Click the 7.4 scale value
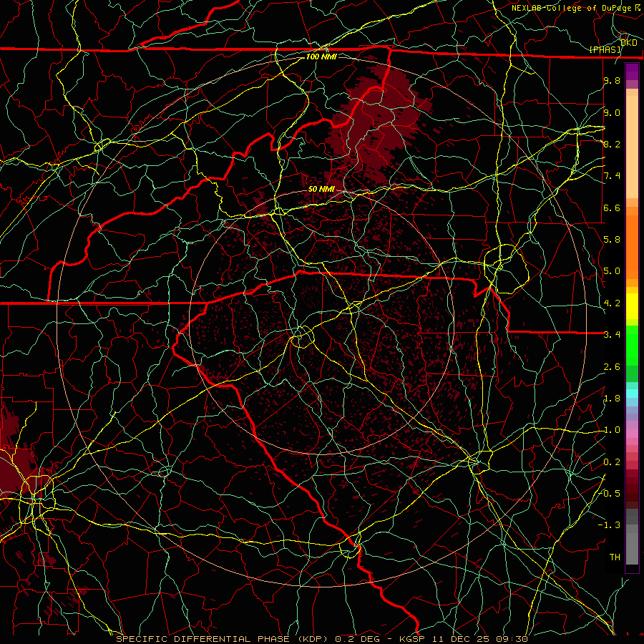Viewport: 644px width, 644px height. tap(612, 176)
